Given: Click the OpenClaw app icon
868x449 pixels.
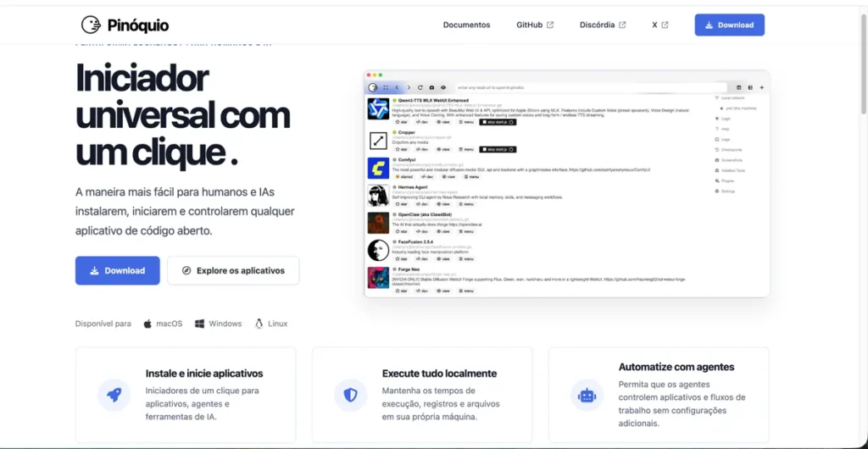Looking at the screenshot, I should (x=378, y=223).
